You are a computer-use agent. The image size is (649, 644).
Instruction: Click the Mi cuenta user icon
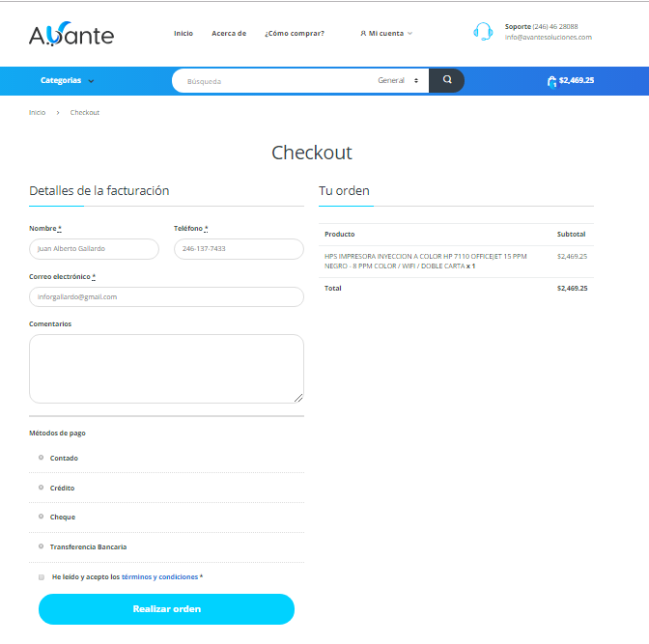pyautogui.click(x=363, y=33)
